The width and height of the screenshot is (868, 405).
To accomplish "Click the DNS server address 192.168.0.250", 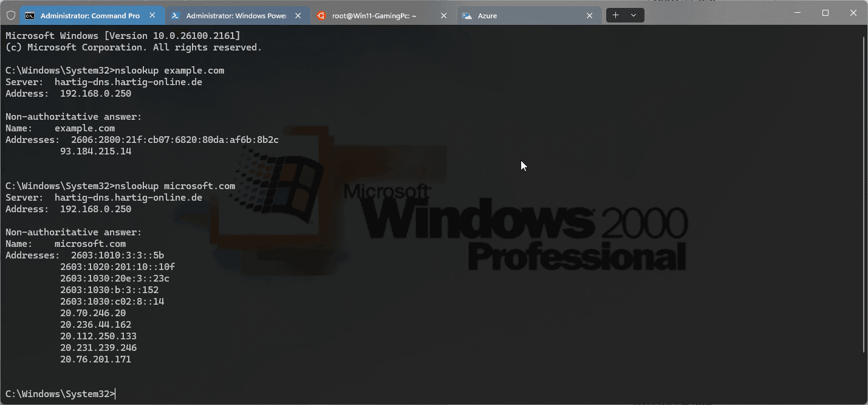I will [x=95, y=93].
